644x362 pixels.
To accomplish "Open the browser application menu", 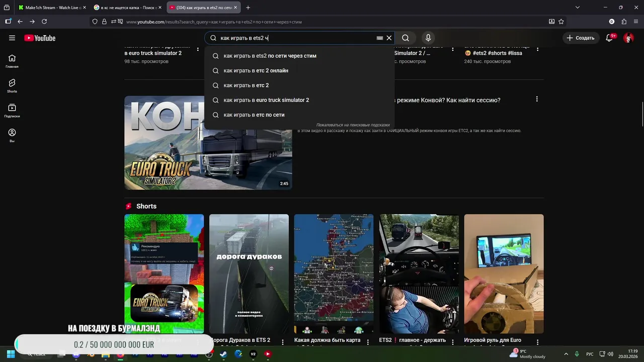I will point(636,22).
